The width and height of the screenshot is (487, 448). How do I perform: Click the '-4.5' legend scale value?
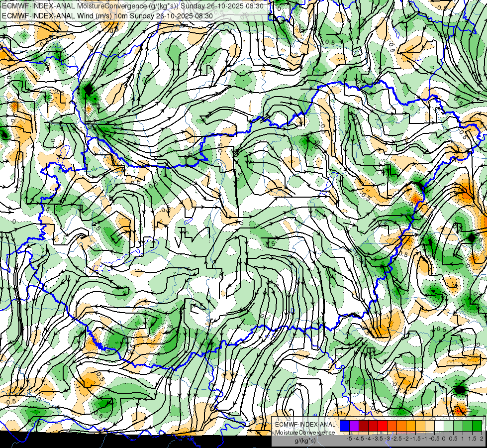pos(359,439)
